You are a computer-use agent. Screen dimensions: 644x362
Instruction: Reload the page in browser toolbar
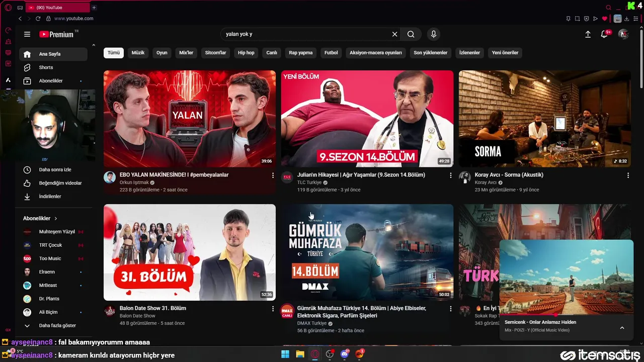[38, 19]
